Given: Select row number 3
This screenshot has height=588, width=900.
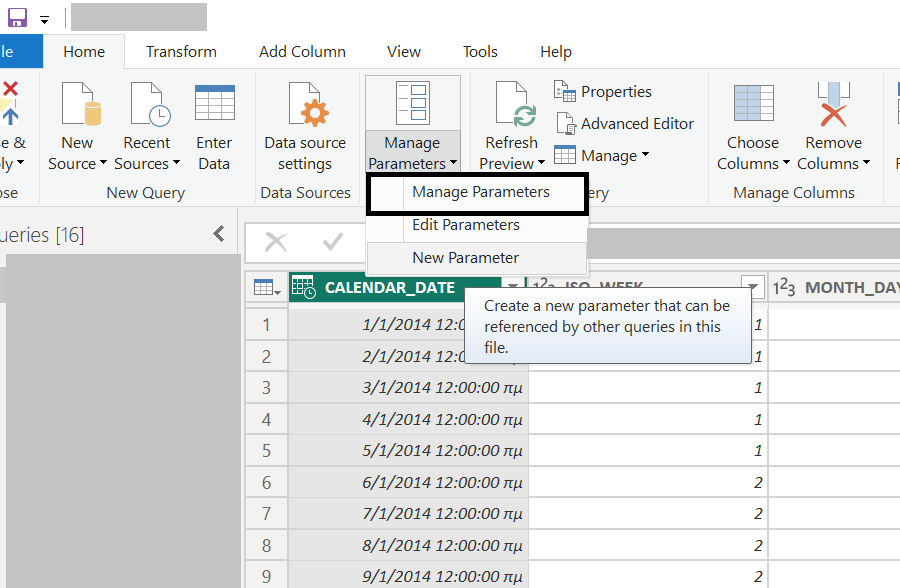Looking at the screenshot, I should tap(266, 388).
